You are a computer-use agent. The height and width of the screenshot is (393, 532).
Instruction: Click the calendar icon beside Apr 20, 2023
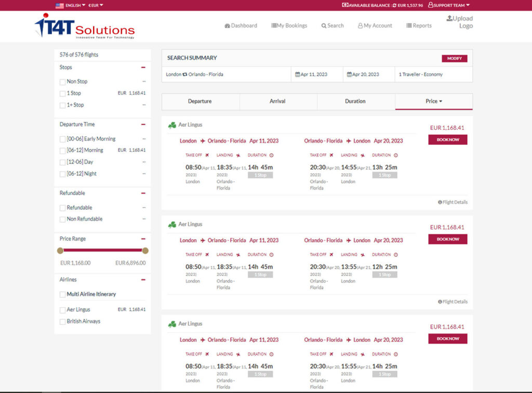point(349,74)
